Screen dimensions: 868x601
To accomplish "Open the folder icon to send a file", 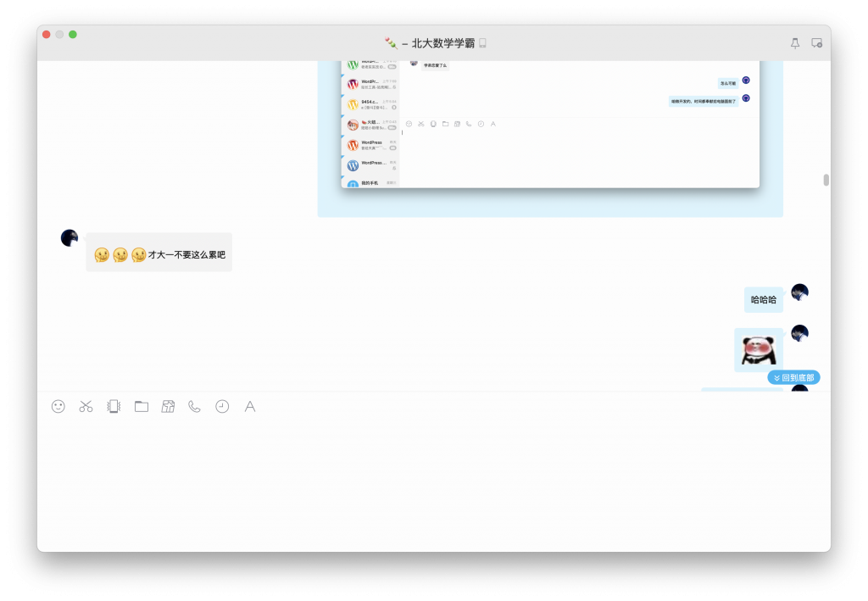I will (x=141, y=407).
